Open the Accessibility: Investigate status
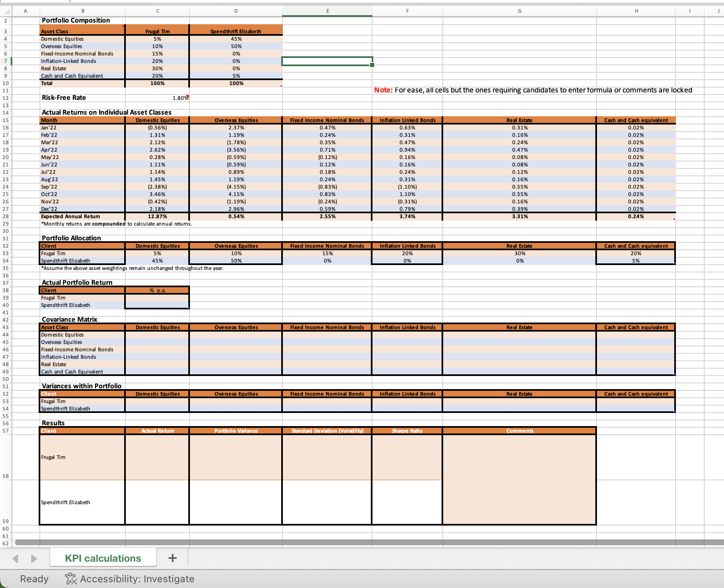This screenshot has width=724, height=588. pyautogui.click(x=130, y=579)
